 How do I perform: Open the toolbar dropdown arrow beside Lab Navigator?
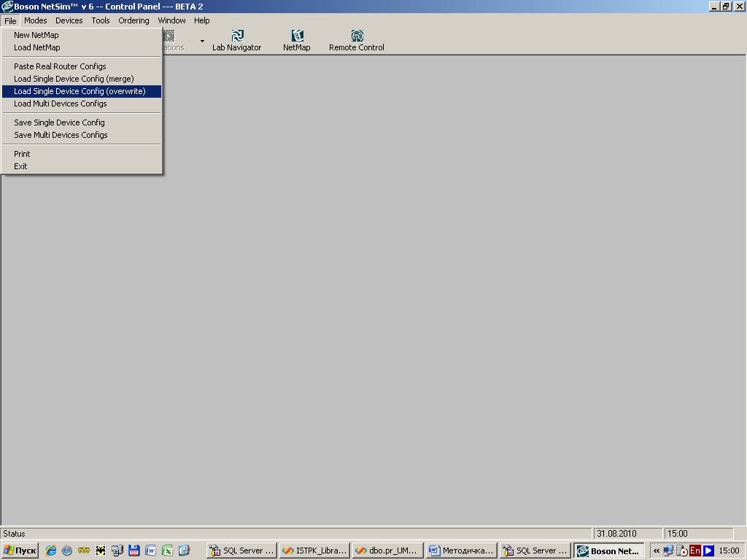pyautogui.click(x=203, y=41)
